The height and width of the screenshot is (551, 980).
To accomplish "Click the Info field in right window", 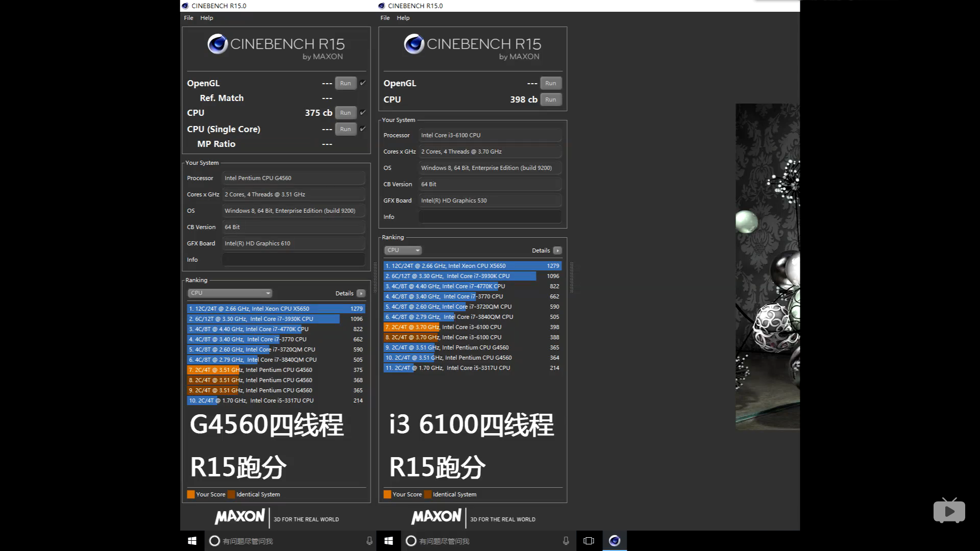I will point(489,217).
